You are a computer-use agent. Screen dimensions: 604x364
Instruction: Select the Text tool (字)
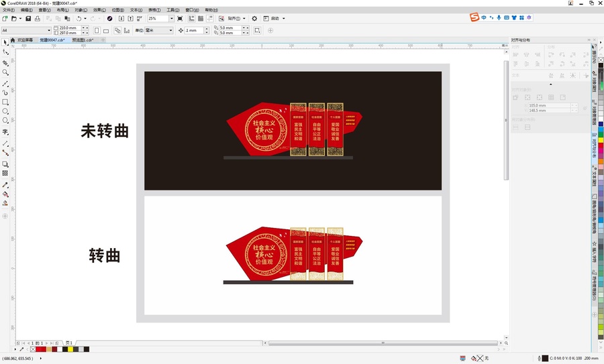pos(5,131)
